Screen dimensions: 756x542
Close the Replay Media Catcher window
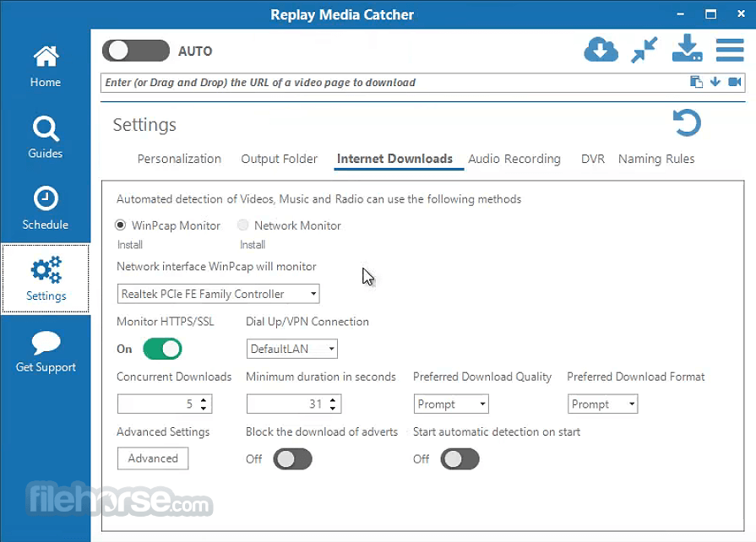[742, 14]
